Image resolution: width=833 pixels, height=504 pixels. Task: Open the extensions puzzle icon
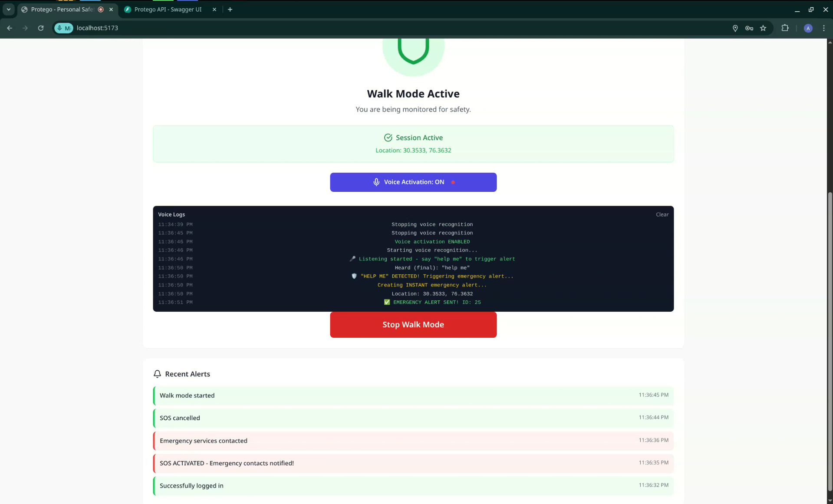[785, 28]
